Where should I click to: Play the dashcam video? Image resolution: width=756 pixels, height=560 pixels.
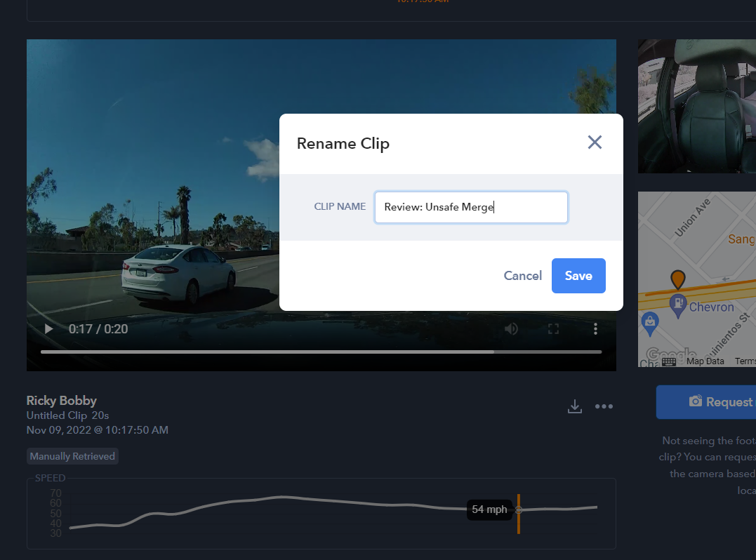48,329
